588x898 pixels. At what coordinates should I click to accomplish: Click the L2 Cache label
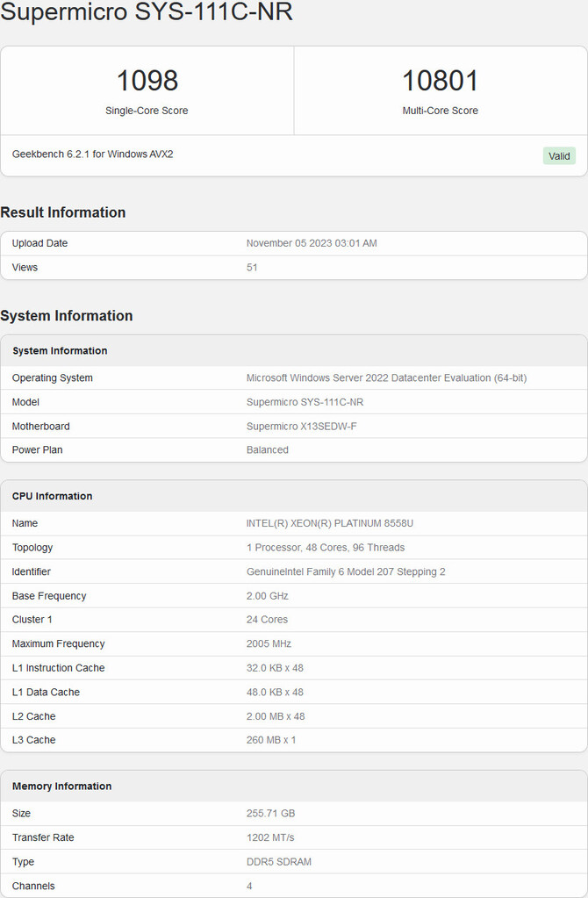point(33,716)
